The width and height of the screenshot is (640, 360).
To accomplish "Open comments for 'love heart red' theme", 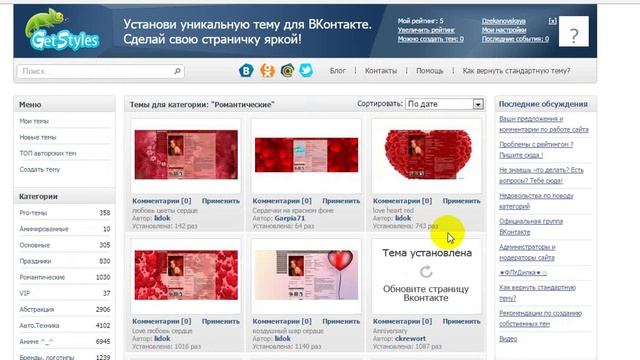I will 402,201.
